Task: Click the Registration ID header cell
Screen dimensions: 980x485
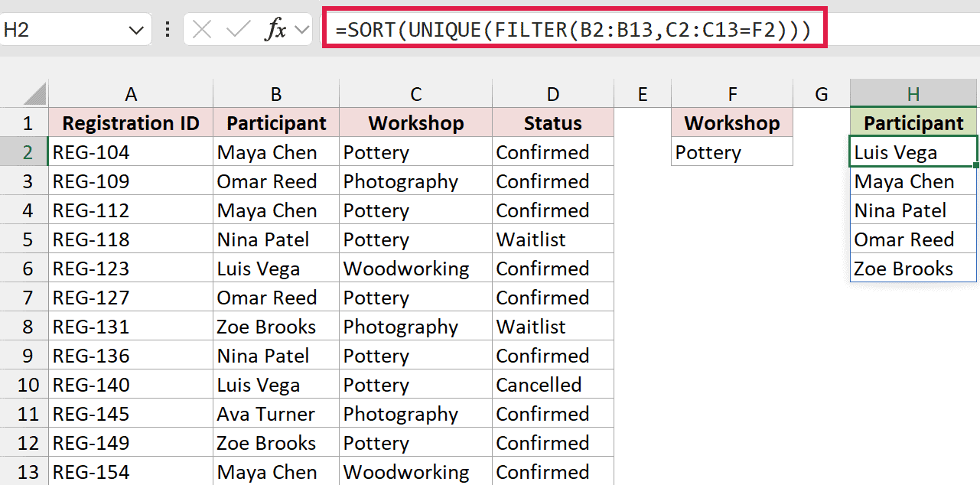Action: click(131, 123)
